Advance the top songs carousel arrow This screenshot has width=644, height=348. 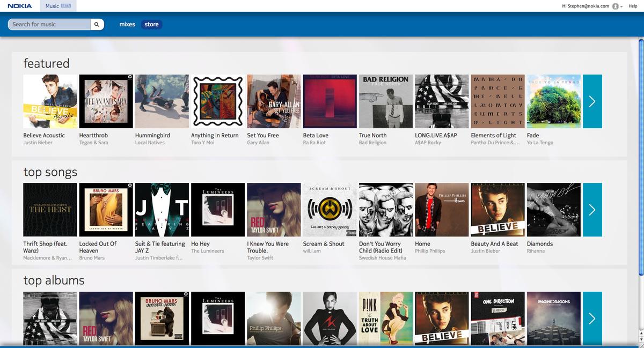(x=592, y=210)
